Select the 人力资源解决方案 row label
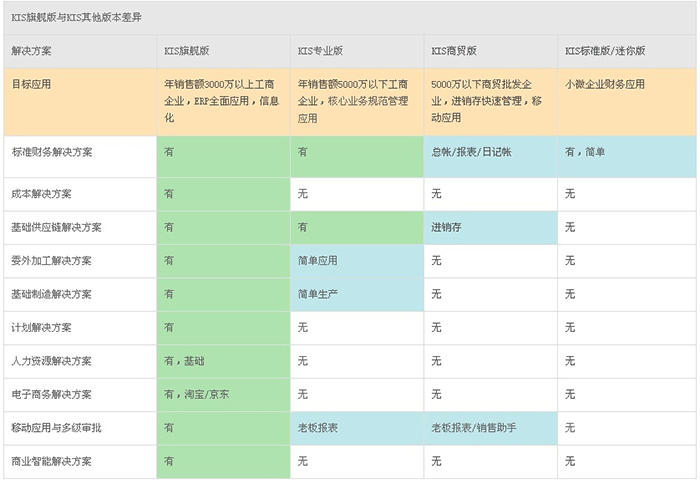 click(x=51, y=361)
